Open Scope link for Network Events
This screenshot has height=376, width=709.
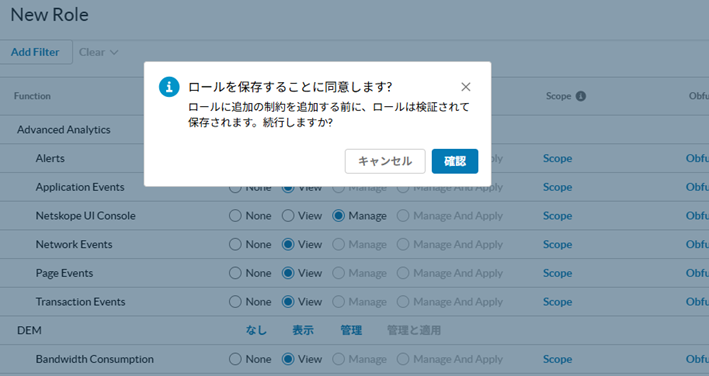[558, 244]
